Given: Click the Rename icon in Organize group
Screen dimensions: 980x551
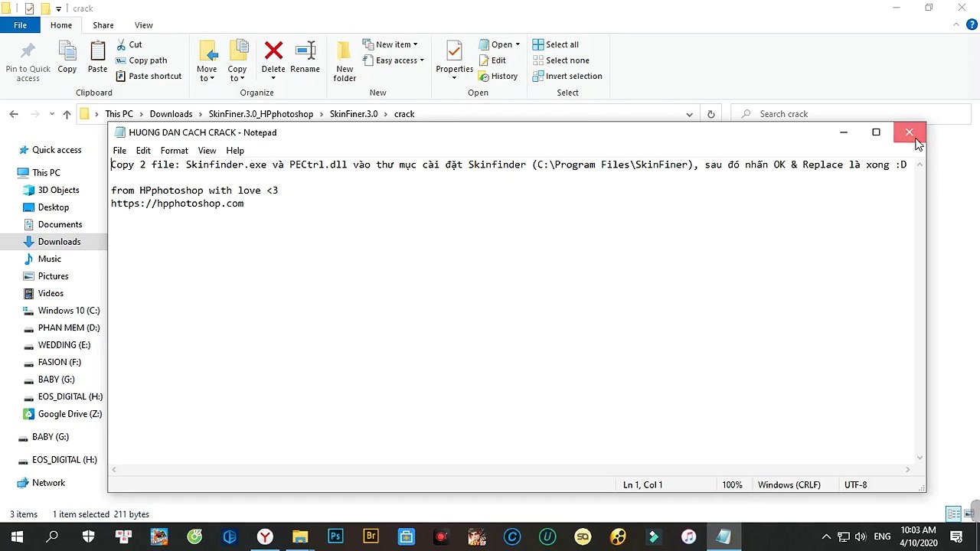Looking at the screenshot, I should 305,51.
